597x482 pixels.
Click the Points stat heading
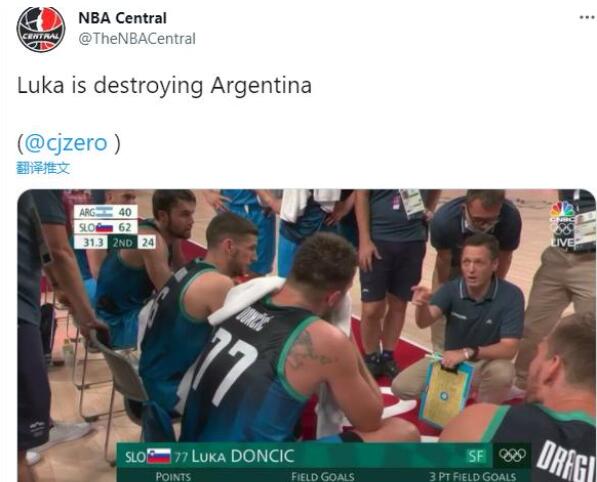click(173, 476)
